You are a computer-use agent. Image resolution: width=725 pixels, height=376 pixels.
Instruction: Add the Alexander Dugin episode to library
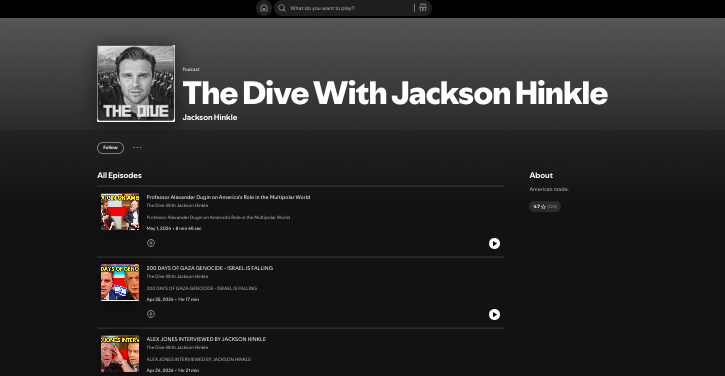point(151,243)
